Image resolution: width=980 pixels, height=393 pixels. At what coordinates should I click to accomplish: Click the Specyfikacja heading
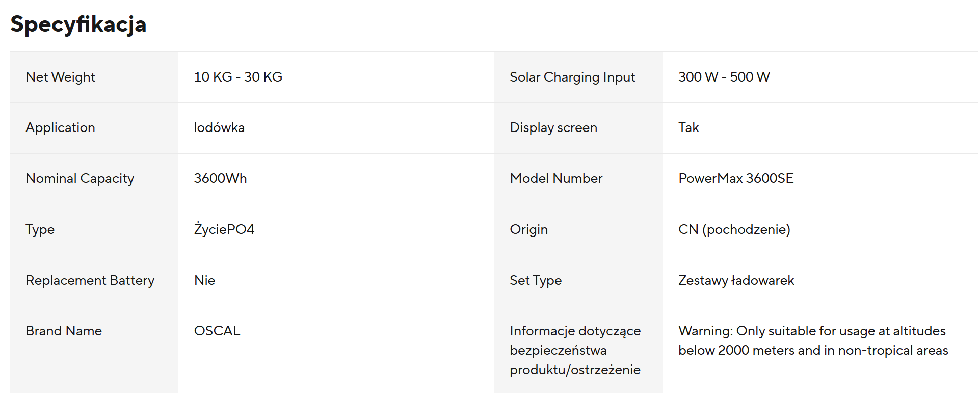[78, 24]
